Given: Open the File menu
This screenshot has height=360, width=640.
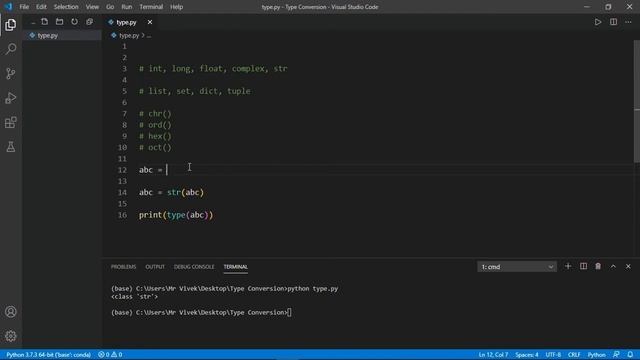Looking at the screenshot, I should [x=24, y=7].
